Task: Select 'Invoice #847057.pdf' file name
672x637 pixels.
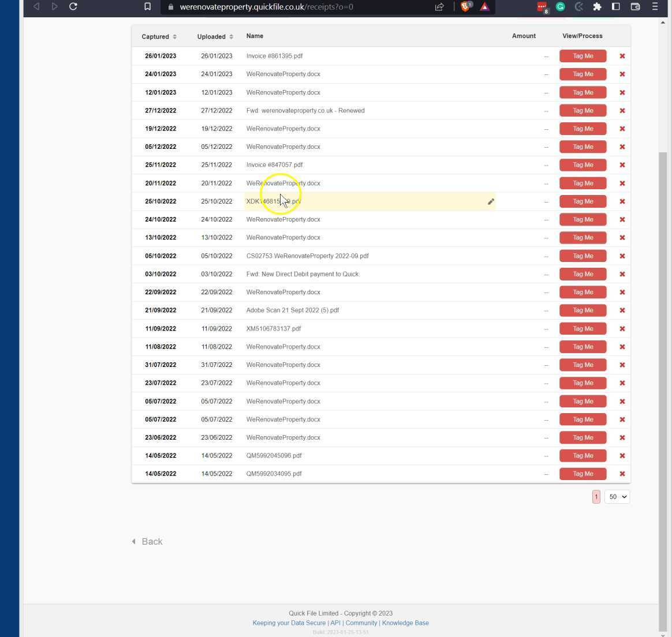Action: [274, 165]
